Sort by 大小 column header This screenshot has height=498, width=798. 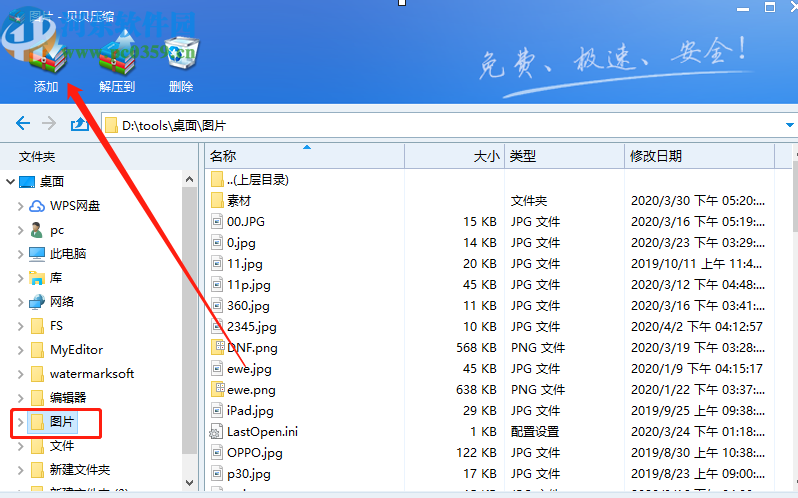[x=454, y=156]
